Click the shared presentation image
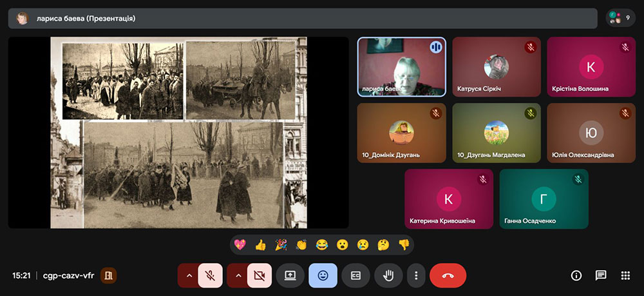This screenshot has width=644, height=296. [x=178, y=132]
